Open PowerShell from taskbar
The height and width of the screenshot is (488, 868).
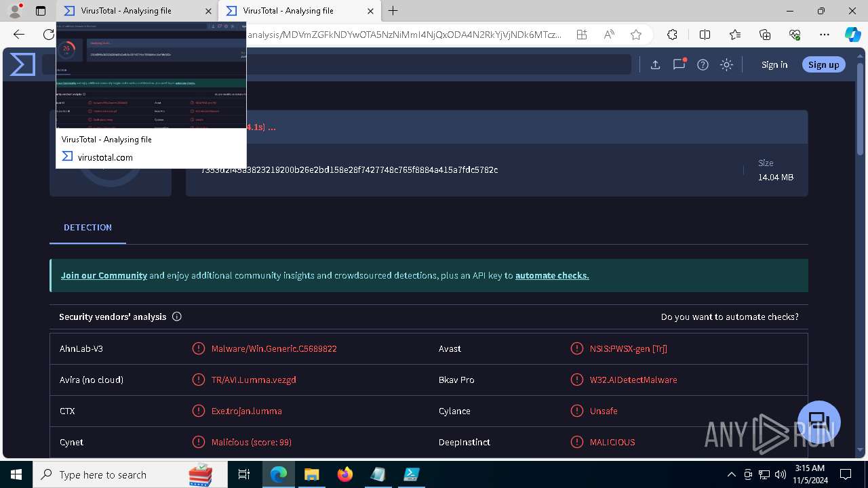[x=412, y=474]
